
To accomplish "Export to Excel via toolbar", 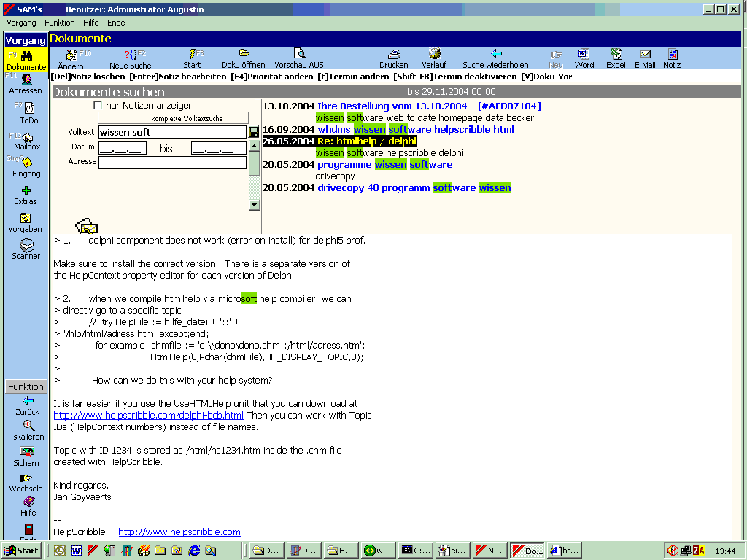I will 616,59.
